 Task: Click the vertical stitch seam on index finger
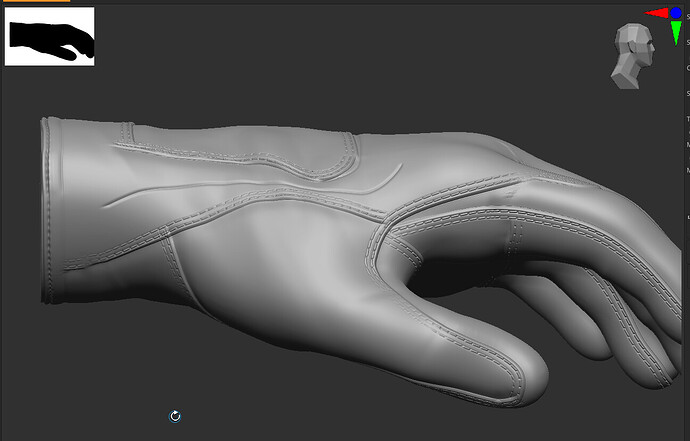pos(514,238)
